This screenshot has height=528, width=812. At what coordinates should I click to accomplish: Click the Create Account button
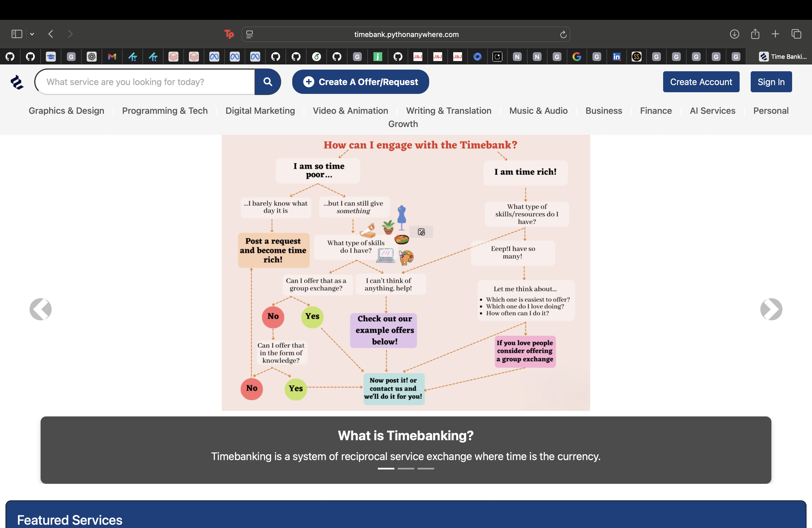(x=701, y=82)
